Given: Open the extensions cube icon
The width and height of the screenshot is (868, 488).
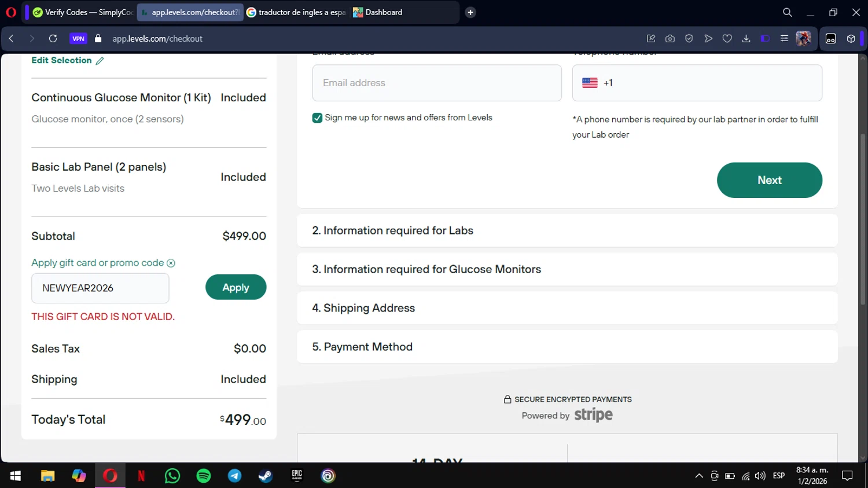Looking at the screenshot, I should click(x=851, y=39).
